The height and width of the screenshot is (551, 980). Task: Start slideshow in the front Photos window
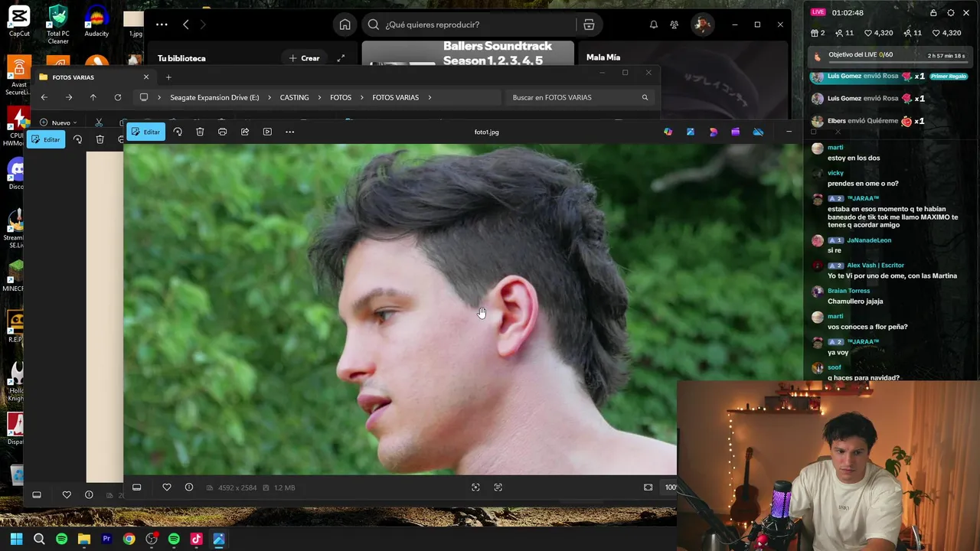[x=267, y=132]
